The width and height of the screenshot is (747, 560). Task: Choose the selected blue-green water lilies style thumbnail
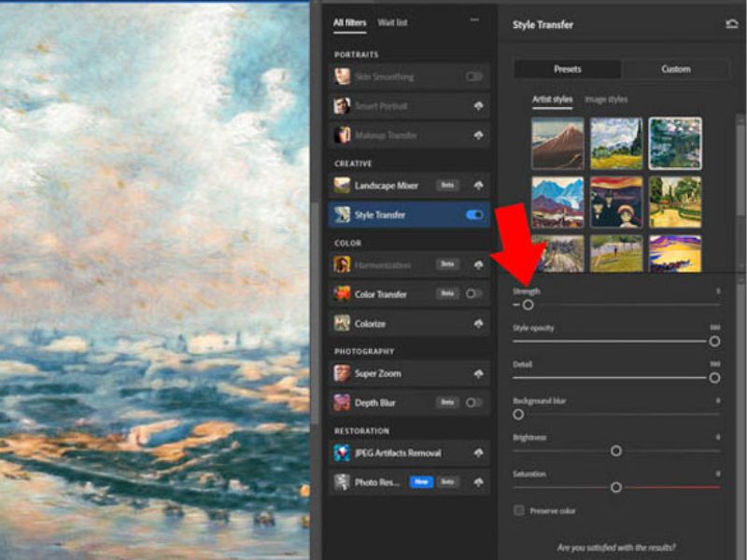pyautogui.click(x=675, y=144)
